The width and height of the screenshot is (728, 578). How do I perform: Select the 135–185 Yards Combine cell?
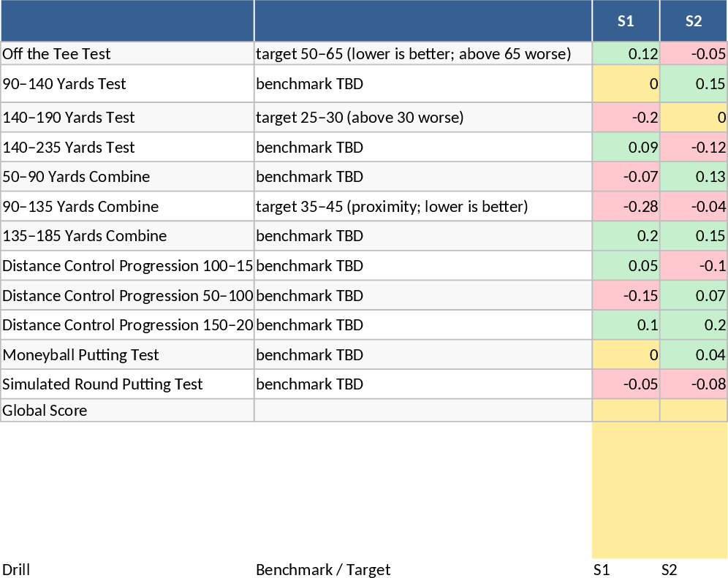click(x=127, y=236)
